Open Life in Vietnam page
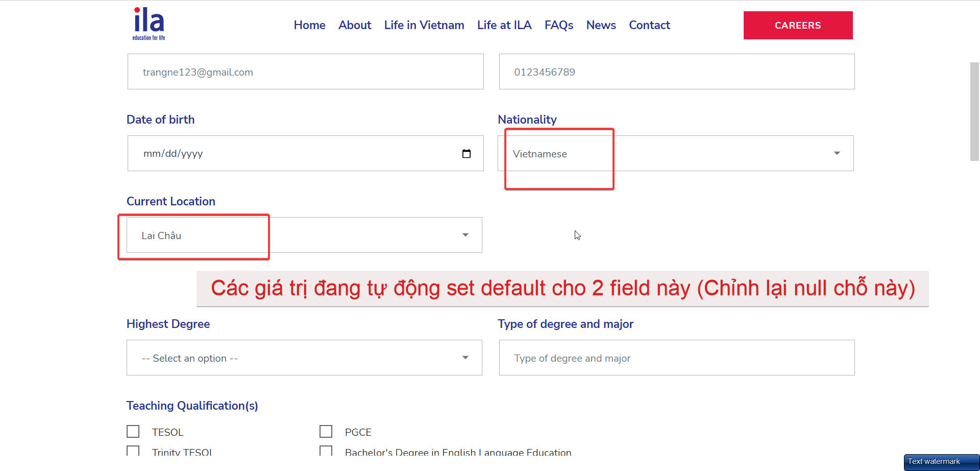 [424, 25]
